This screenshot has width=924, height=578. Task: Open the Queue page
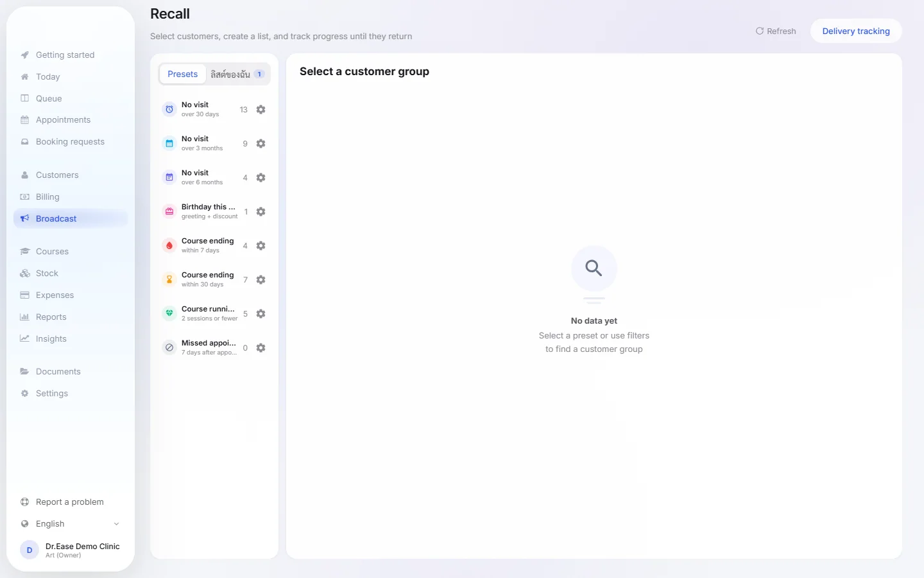coord(71,99)
